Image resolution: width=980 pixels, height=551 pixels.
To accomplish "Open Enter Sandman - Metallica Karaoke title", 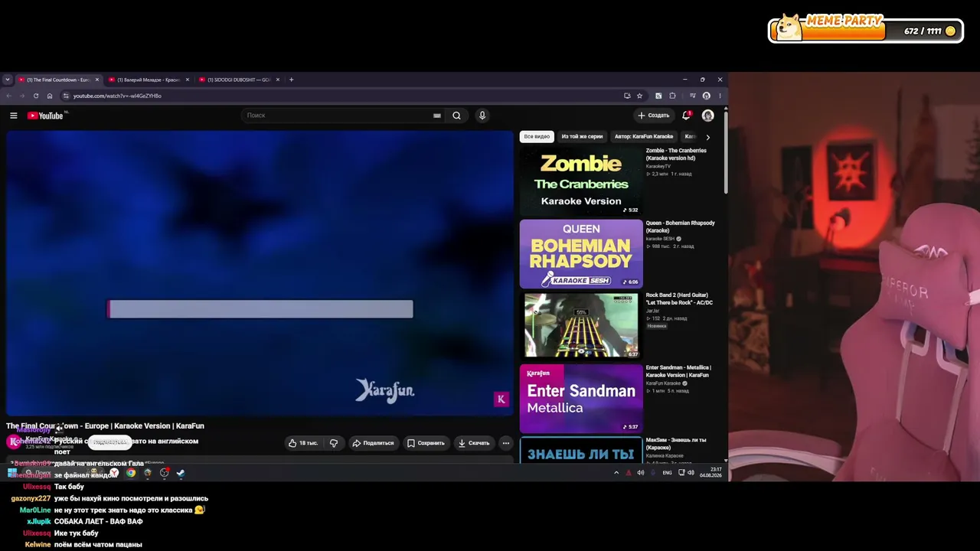I will (x=678, y=371).
